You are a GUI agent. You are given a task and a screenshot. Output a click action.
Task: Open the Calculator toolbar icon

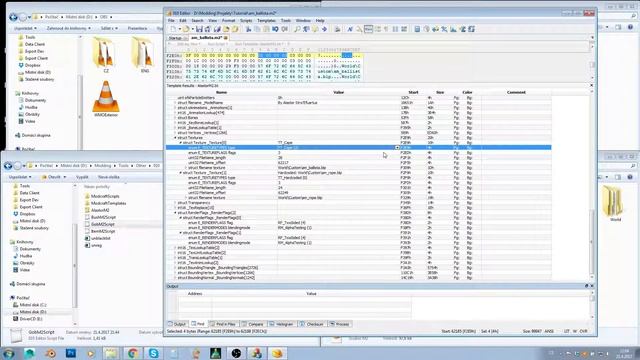[417, 29]
